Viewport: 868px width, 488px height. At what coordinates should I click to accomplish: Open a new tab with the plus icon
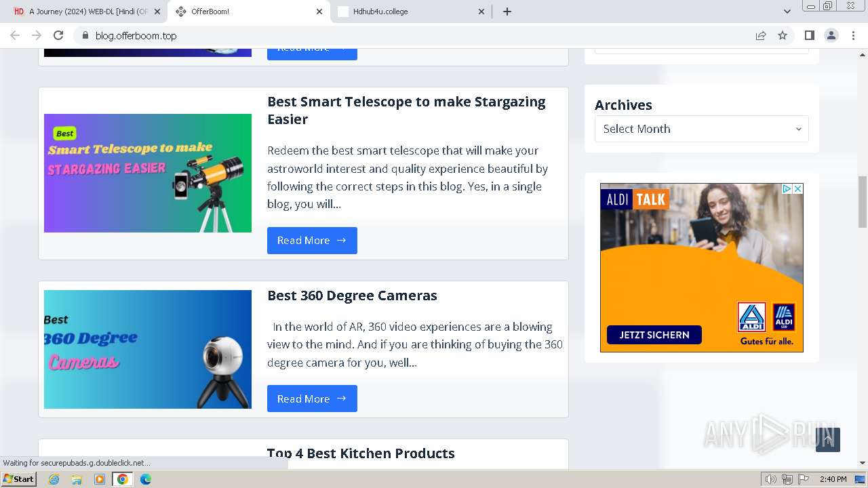[x=507, y=12]
